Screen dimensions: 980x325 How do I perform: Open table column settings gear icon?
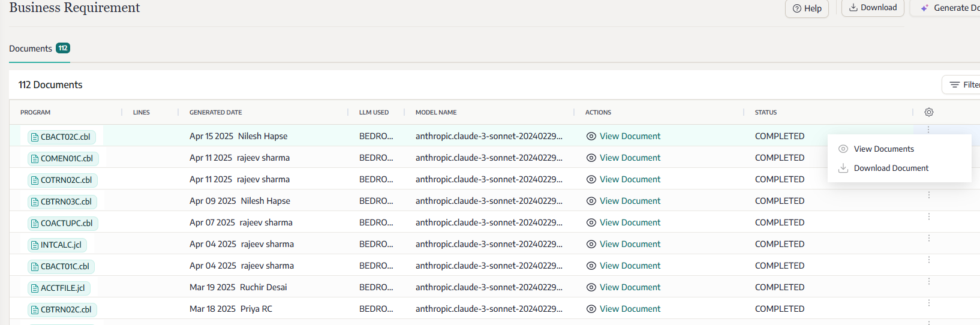[929, 112]
